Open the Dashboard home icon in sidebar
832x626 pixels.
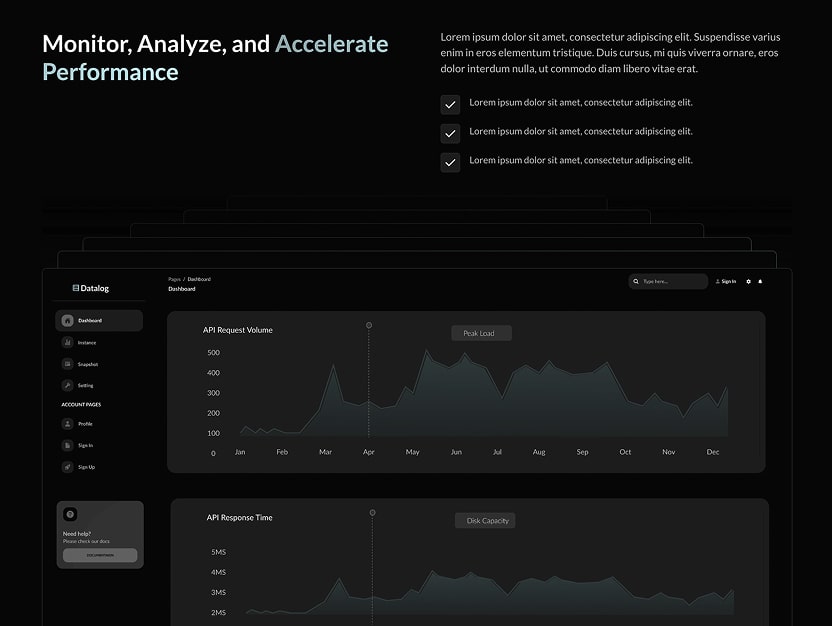pyautogui.click(x=67, y=320)
